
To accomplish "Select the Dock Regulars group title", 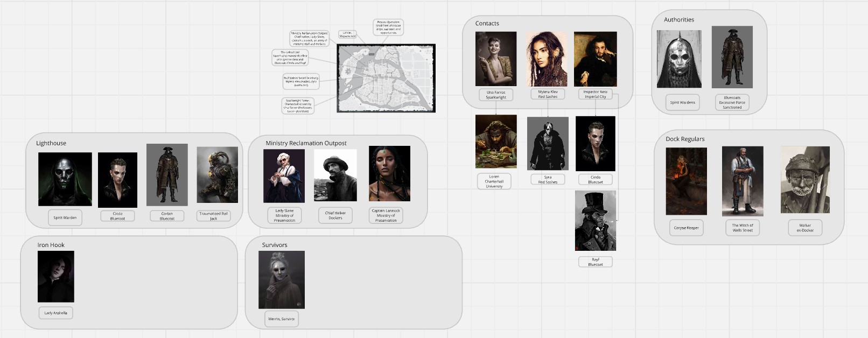I will (685, 139).
